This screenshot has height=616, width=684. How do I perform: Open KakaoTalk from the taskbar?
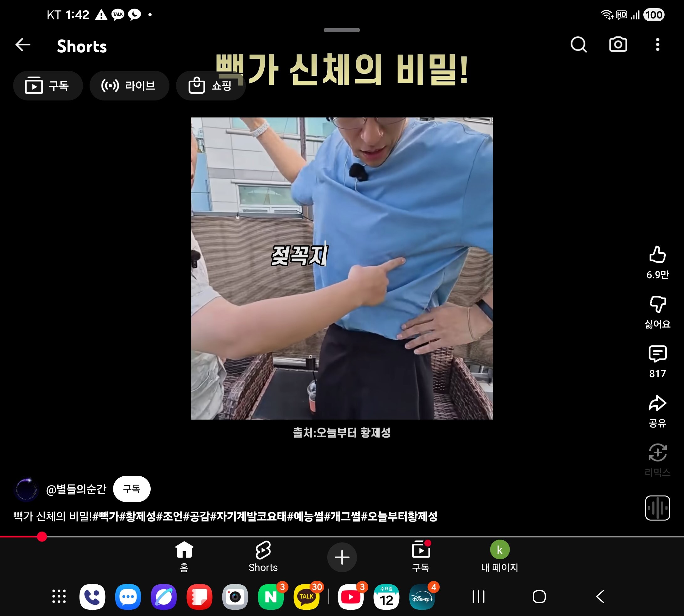[x=307, y=597]
